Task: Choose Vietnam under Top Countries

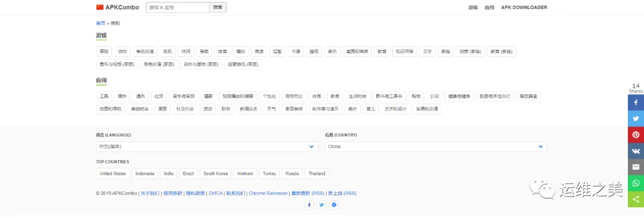Action: (x=246, y=174)
